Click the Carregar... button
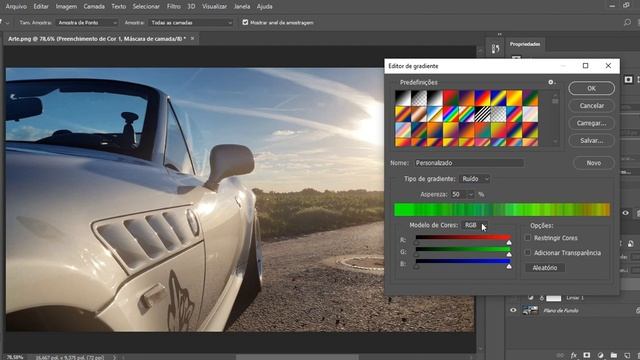 pos(591,123)
